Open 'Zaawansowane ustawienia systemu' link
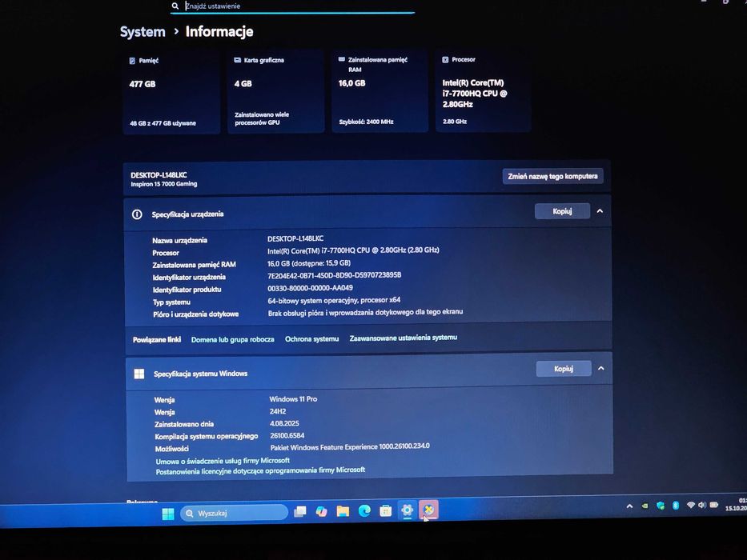 (x=403, y=338)
